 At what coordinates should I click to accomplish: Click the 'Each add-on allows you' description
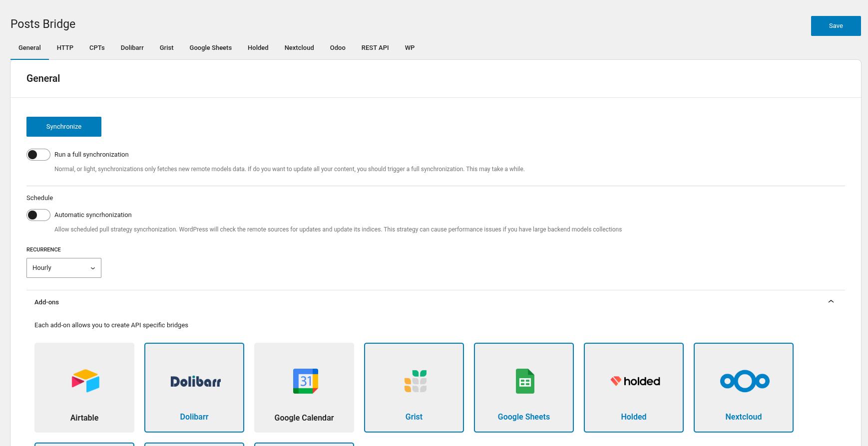pyautogui.click(x=111, y=325)
